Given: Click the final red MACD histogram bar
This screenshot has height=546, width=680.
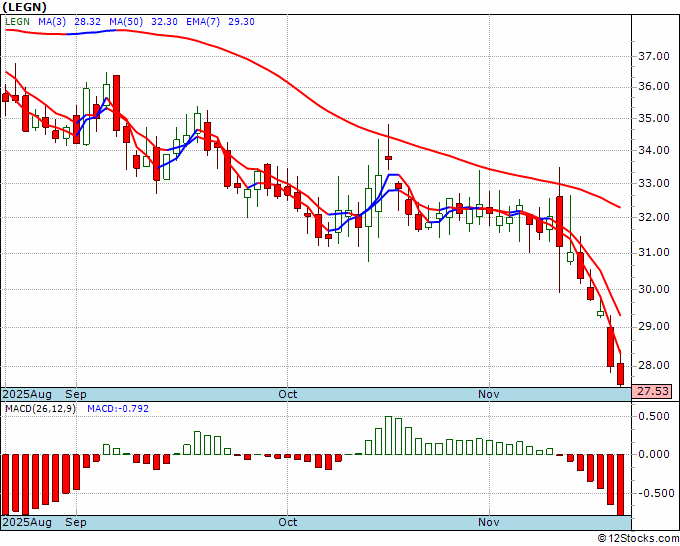Looking at the screenshot, I should [620, 485].
